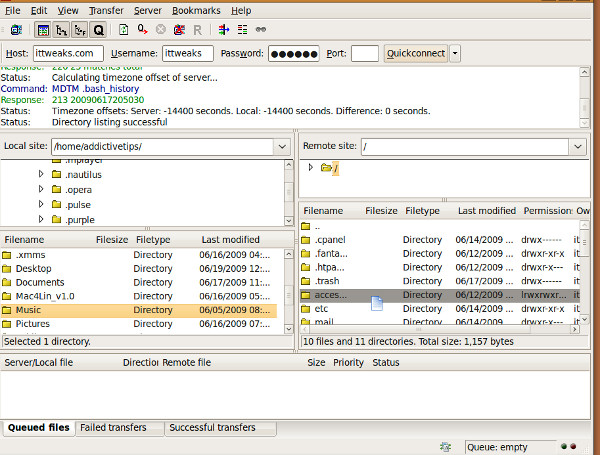
Task: Switch to the Queued files tab
Action: (x=39, y=427)
